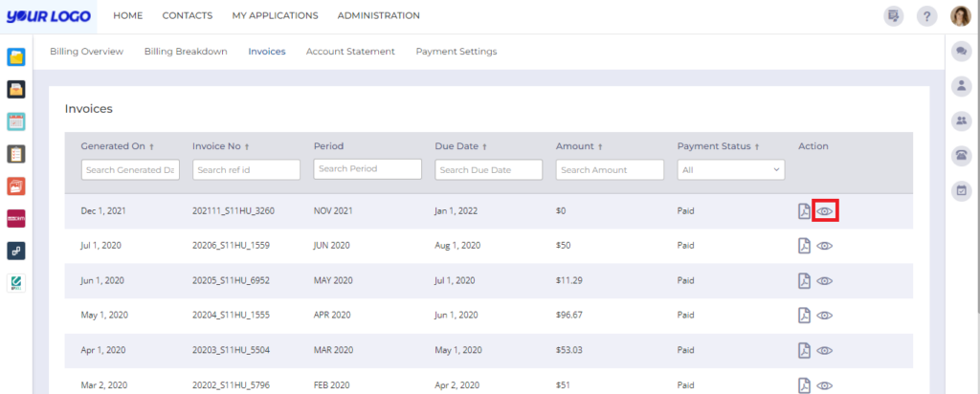Open PDF for the JUN 2020 invoice
Screen dimensions: 980x394
tap(804, 246)
